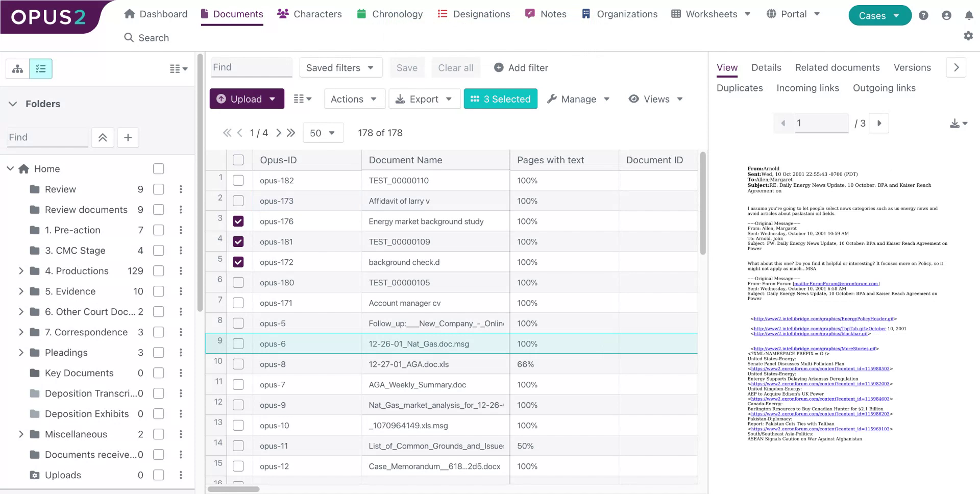Uncheck the opus-176 row checkbox
The width and height of the screenshot is (980, 494).
238,221
